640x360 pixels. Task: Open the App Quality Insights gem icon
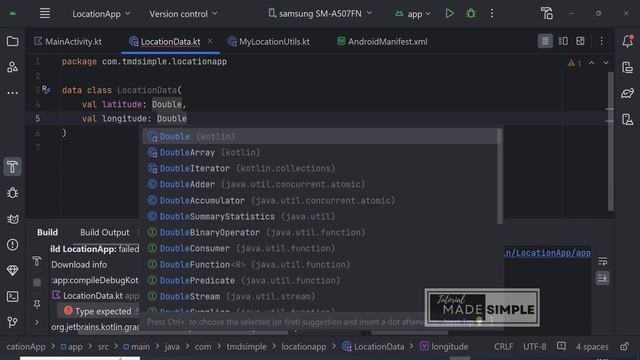[x=13, y=270]
